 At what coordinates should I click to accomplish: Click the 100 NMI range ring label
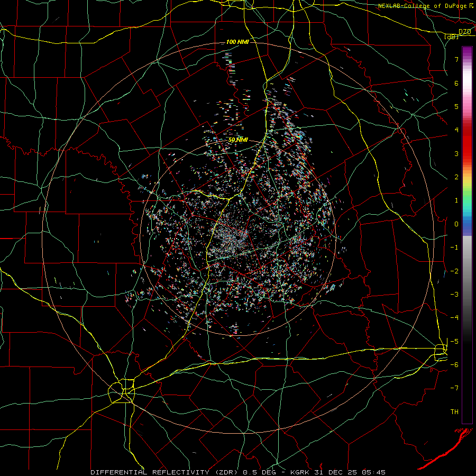point(237,42)
